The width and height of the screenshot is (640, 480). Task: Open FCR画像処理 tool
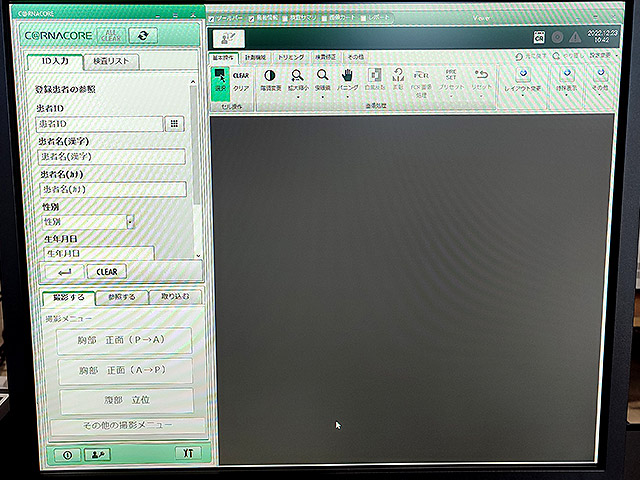tap(421, 83)
